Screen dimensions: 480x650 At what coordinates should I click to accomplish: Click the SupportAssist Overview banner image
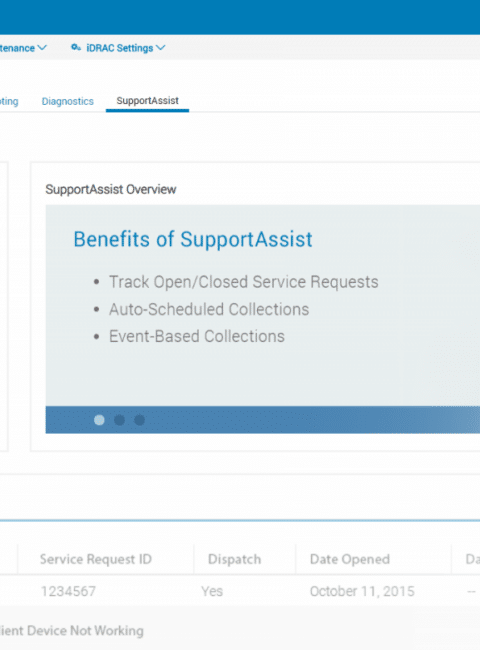263,319
